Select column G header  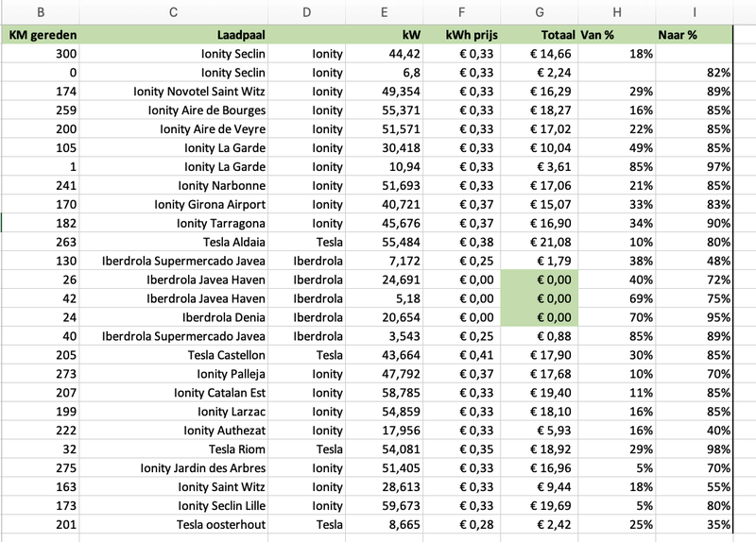[540, 12]
